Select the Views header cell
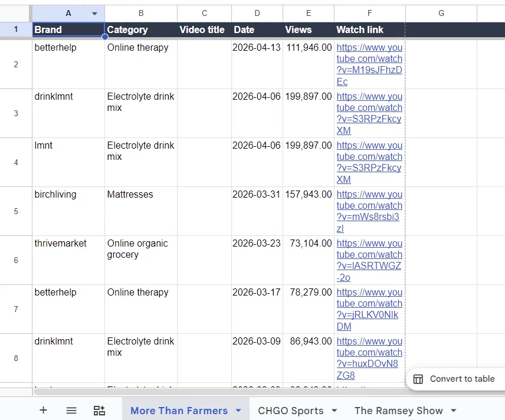The width and height of the screenshot is (505, 420). (309, 29)
